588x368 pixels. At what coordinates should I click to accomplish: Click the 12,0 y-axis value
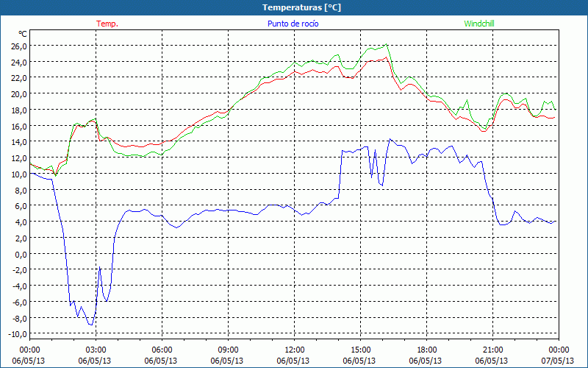pos(20,158)
